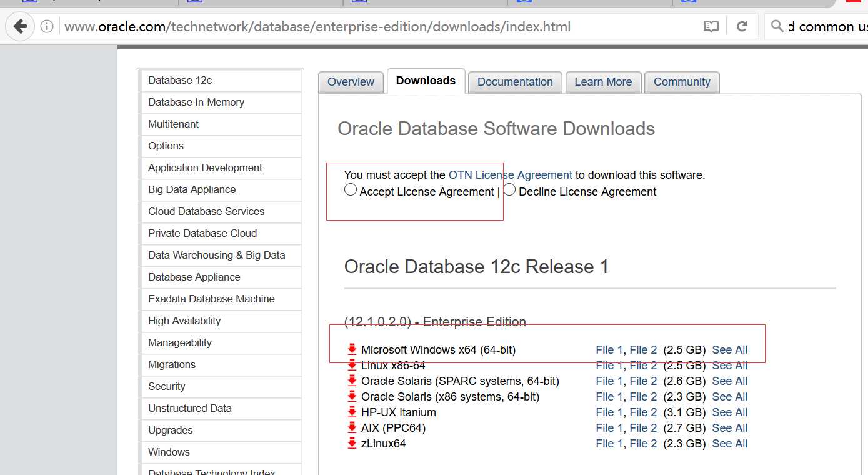
Task: Open the Documentation tab
Action: [x=515, y=82]
